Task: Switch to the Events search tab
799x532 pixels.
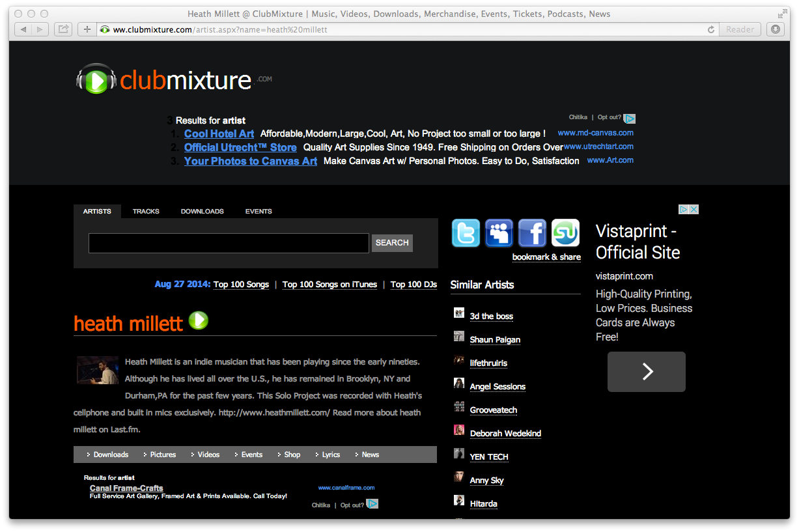Action: click(x=259, y=212)
